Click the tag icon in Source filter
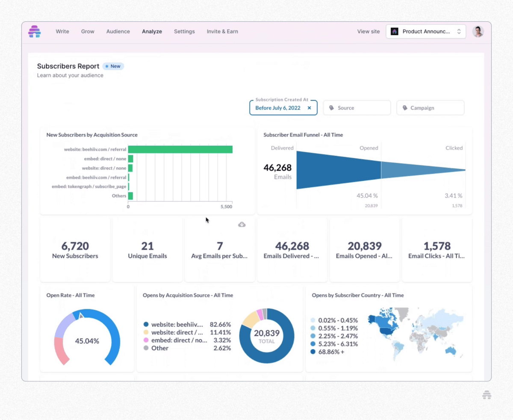Image resolution: width=513 pixels, height=420 pixels. click(331, 108)
